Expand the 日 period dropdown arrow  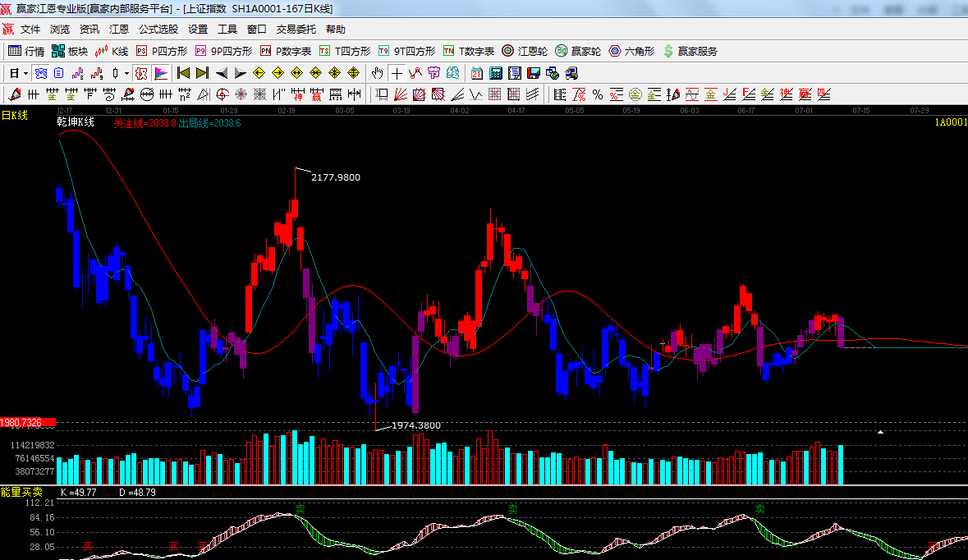[26, 73]
